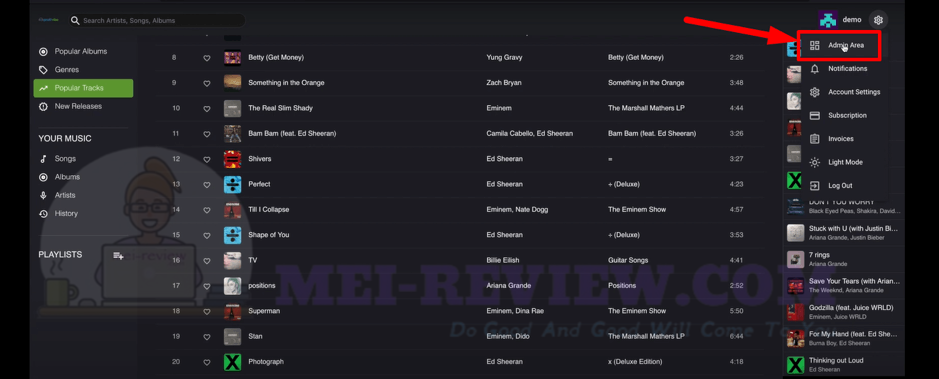This screenshot has width=939, height=379.
Task: Click the Subscription card icon
Action: click(x=814, y=116)
